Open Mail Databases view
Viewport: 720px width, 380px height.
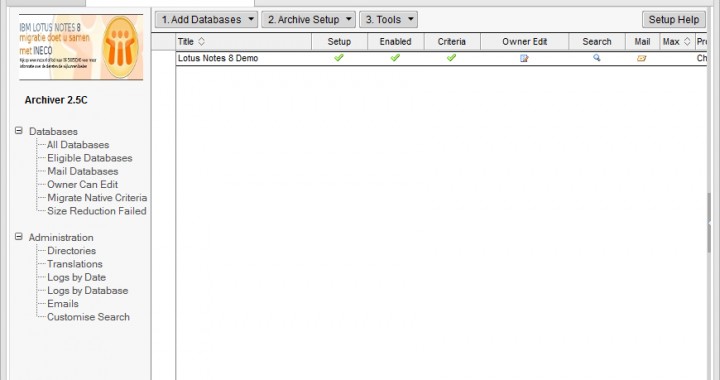tap(83, 172)
